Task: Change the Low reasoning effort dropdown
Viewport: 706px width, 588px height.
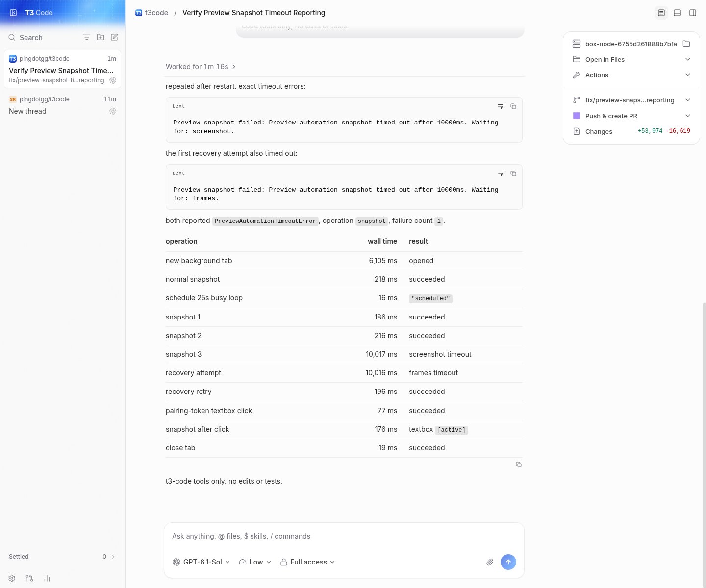Action: [x=255, y=562]
